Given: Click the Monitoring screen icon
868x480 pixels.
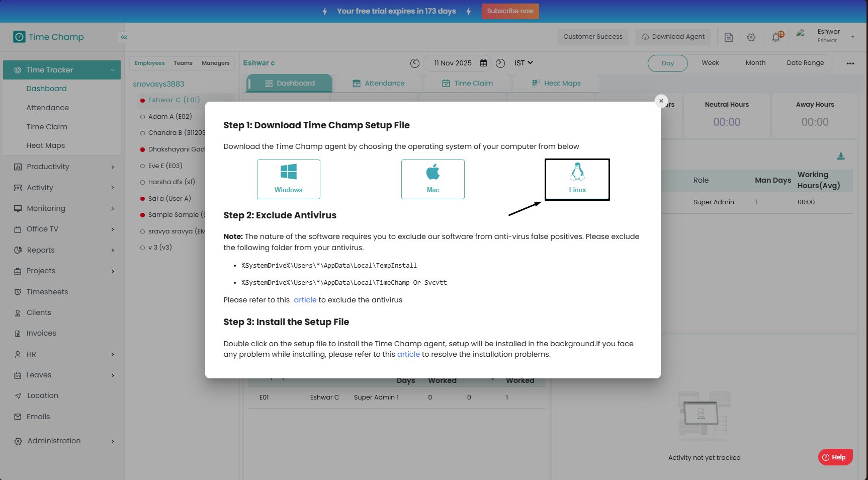Looking at the screenshot, I should 18,209.
